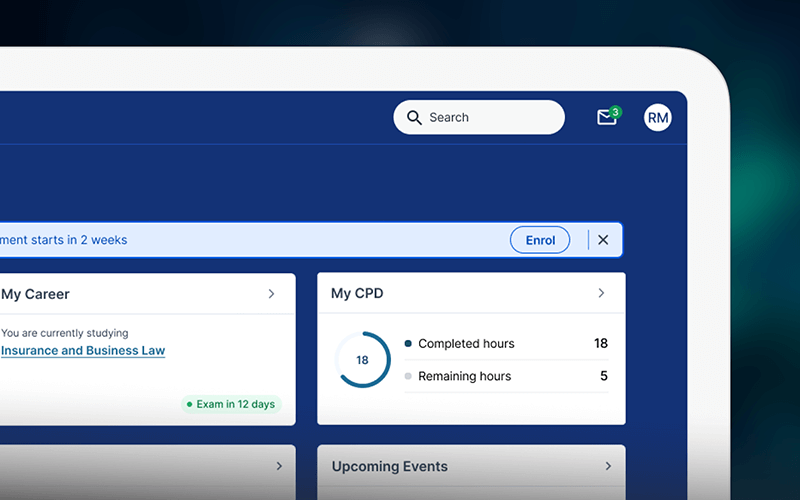Click the green dot in exam badge
Image resolution: width=800 pixels, height=500 pixels.
coord(189,404)
